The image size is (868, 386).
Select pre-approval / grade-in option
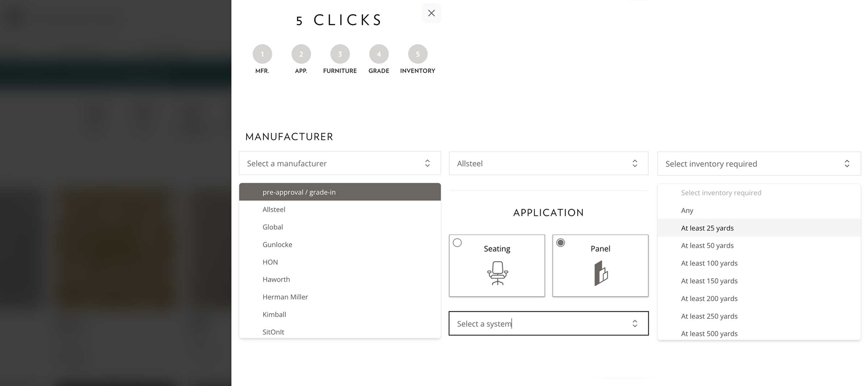pos(299,192)
